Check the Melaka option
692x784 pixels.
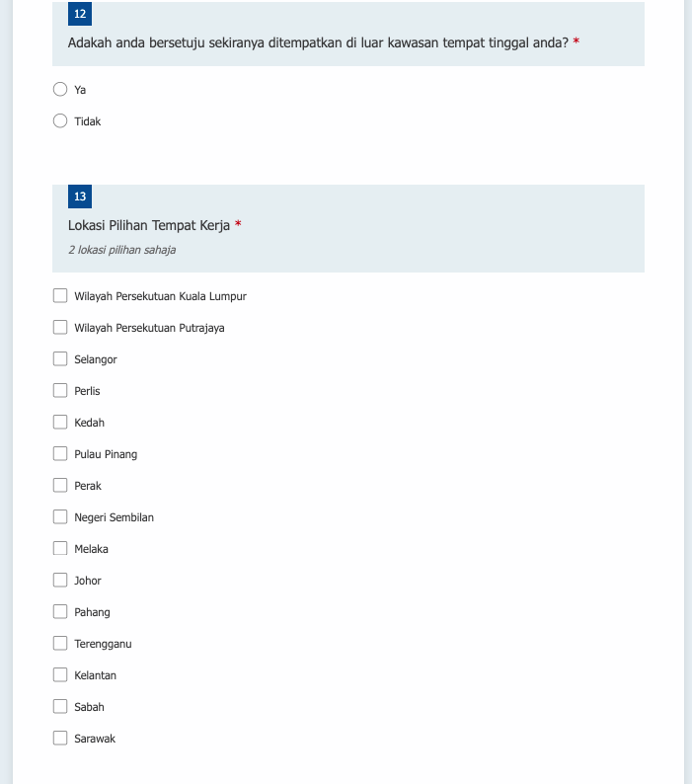60,548
